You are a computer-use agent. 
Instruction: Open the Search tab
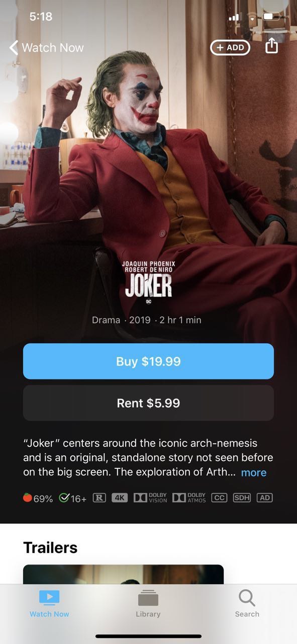click(247, 604)
